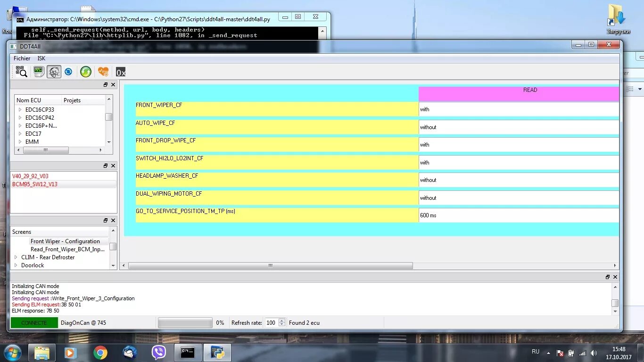Click the Write_Front_Wiper_3_Configuration log line

point(73,298)
